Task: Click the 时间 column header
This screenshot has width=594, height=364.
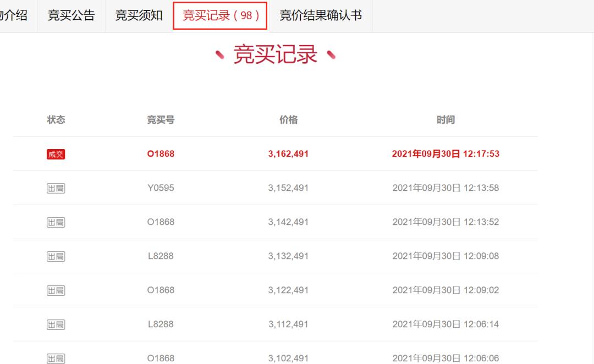Action: (x=446, y=119)
